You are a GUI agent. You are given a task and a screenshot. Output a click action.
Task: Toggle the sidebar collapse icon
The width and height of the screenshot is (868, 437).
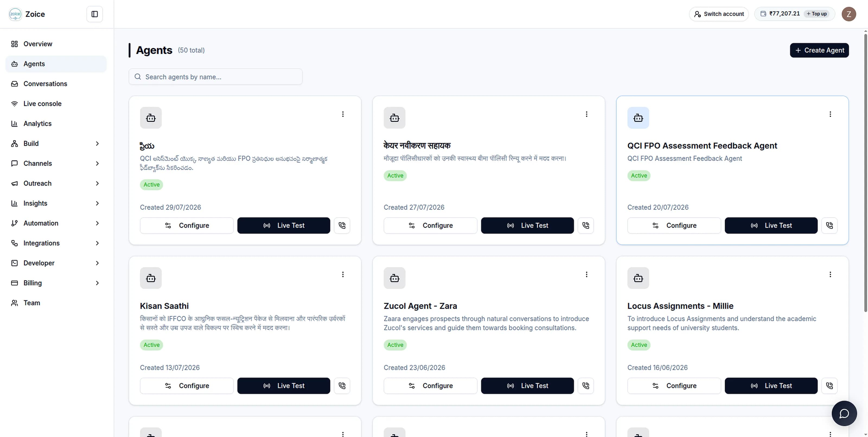(94, 14)
